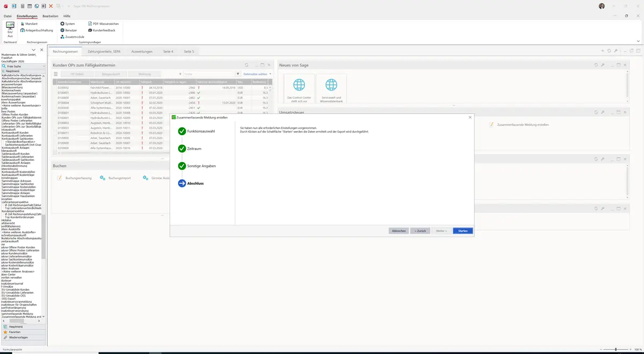Open the Seite 4 tab
The height and width of the screenshot is (354, 644).
(x=169, y=51)
